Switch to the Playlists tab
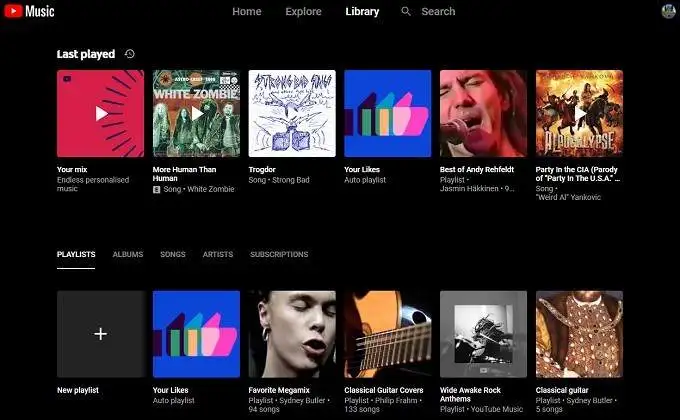 [x=76, y=254]
